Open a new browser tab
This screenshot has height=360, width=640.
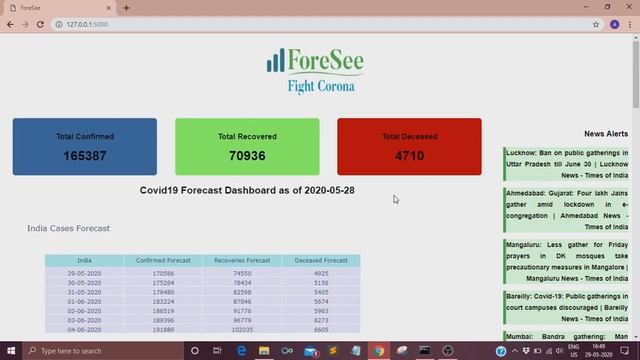pos(127,8)
